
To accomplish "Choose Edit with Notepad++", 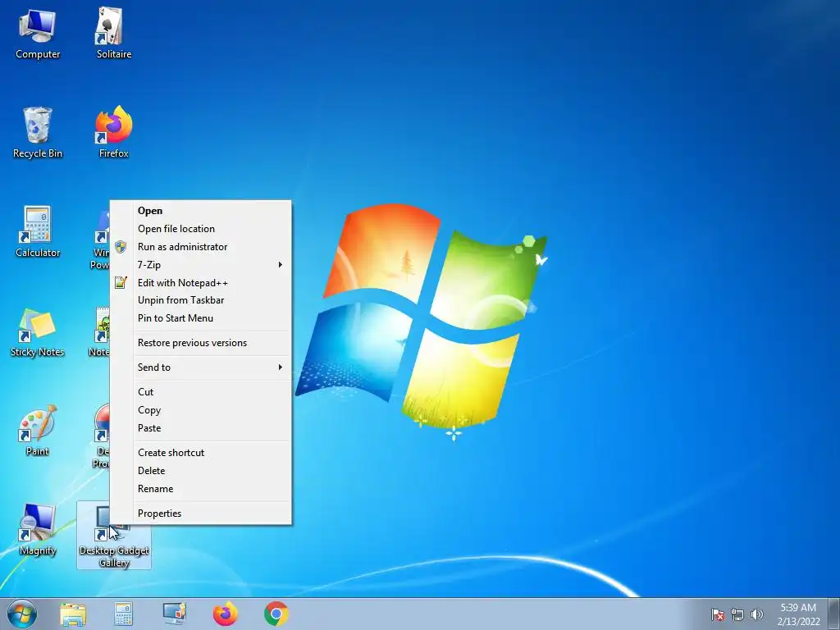I will (x=202, y=282).
